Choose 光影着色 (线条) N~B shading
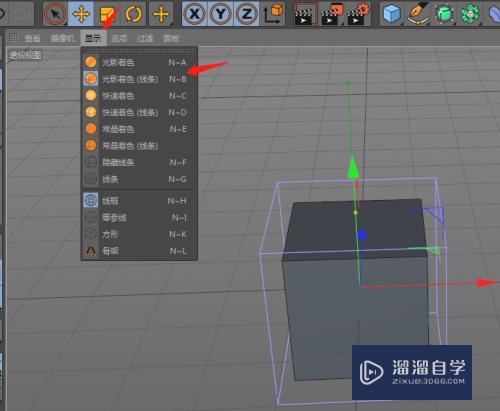This screenshot has width=500, height=411. (x=139, y=79)
